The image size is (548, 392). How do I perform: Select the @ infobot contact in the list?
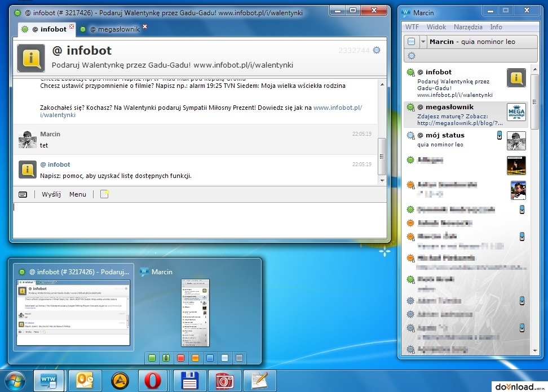465,83
